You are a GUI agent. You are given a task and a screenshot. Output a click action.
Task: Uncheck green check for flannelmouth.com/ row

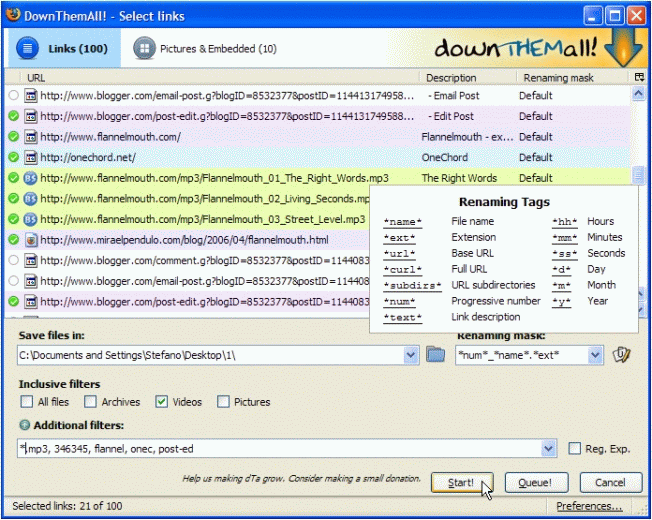[x=14, y=137]
